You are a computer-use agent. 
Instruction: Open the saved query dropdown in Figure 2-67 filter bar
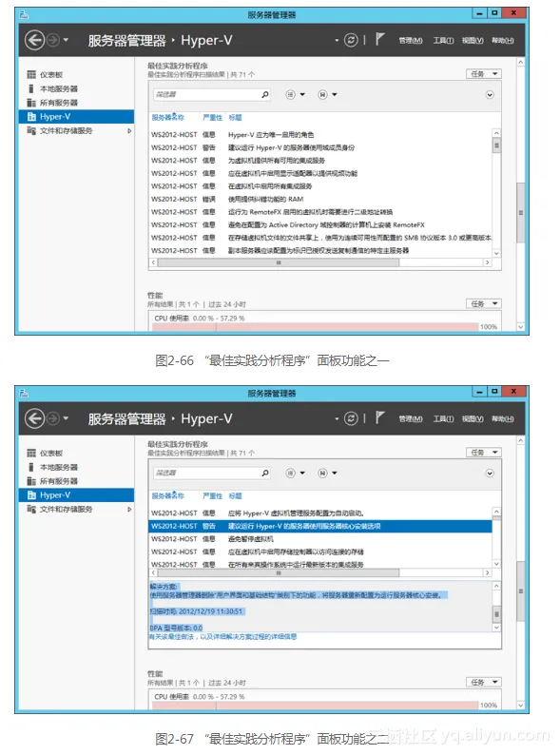327,473
